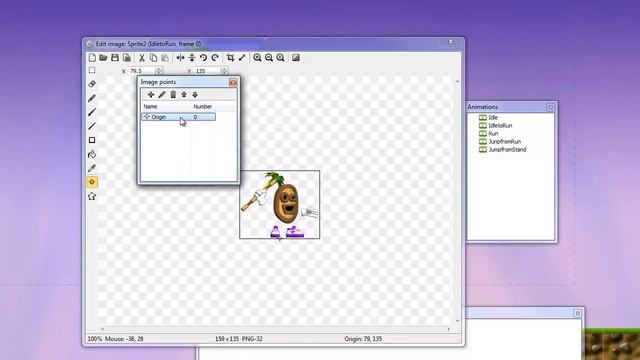Click the '159 x 135 PNG-32' status text

(239, 339)
